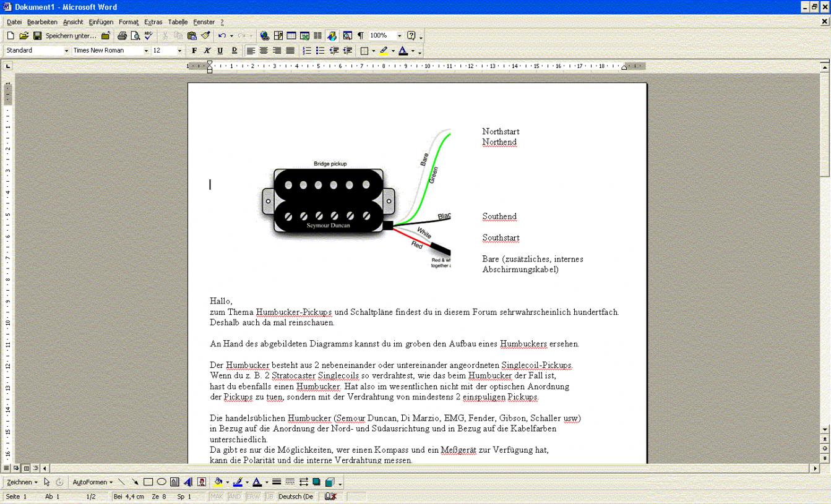This screenshot has height=504, width=831.
Task: Open the Times New Roman font dropdown
Action: click(147, 51)
